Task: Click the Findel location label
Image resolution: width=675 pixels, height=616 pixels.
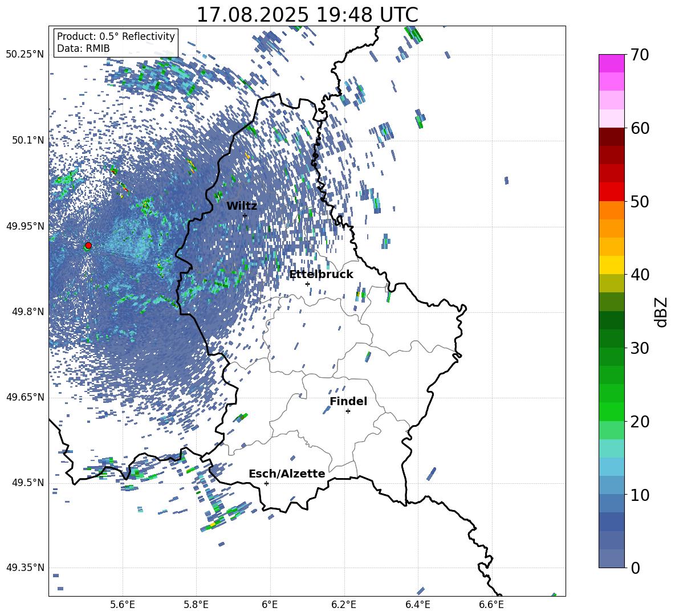Action: coord(348,401)
